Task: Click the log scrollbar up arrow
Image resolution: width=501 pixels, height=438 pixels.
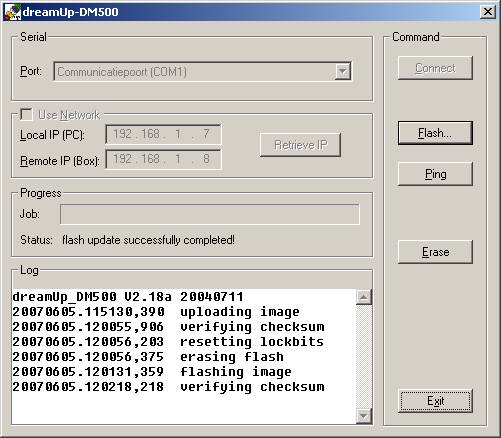Action: 363,297
